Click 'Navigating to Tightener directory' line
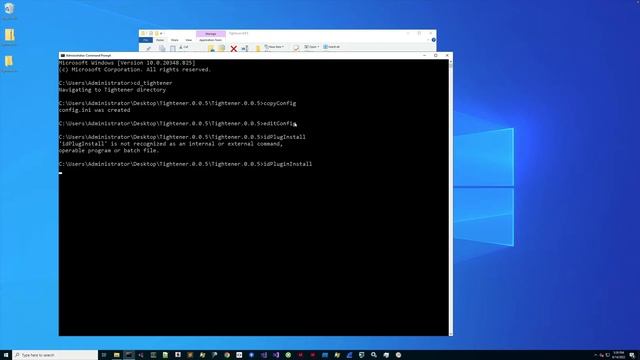Screen dimensions: 640x360 point(112,89)
